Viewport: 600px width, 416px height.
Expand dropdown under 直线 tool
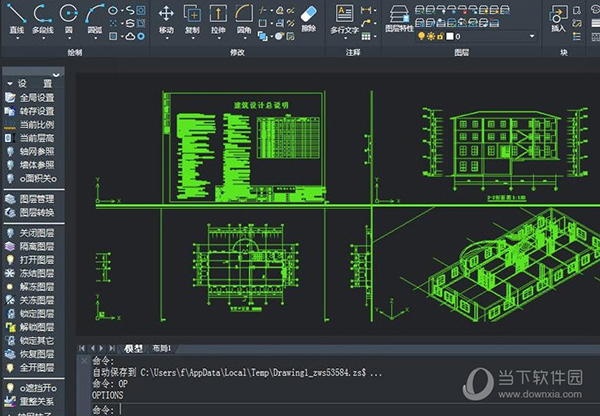click(17, 38)
